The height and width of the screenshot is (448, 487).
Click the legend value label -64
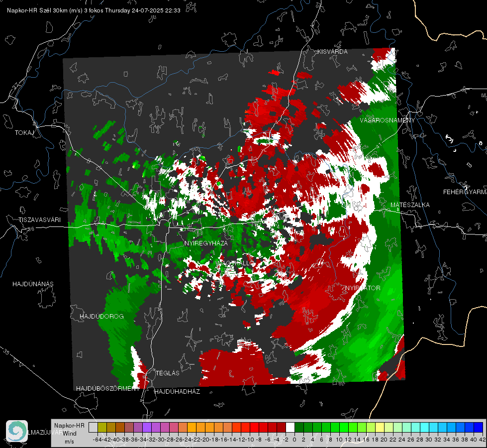click(x=97, y=440)
